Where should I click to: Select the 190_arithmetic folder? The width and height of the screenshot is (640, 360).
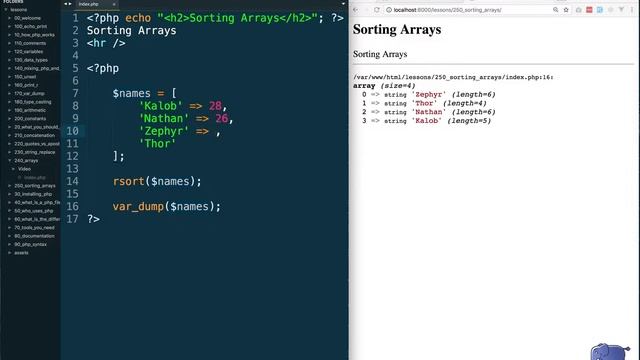(30, 110)
